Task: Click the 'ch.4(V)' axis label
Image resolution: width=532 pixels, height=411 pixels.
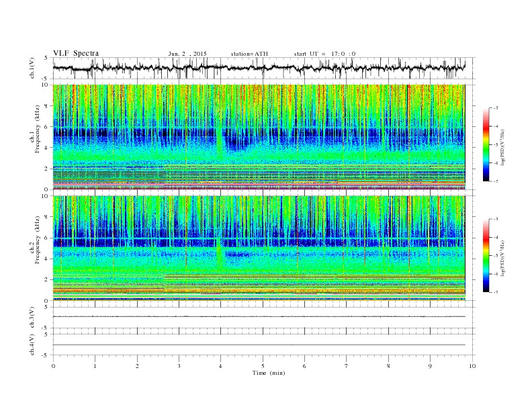Action: 32,345
